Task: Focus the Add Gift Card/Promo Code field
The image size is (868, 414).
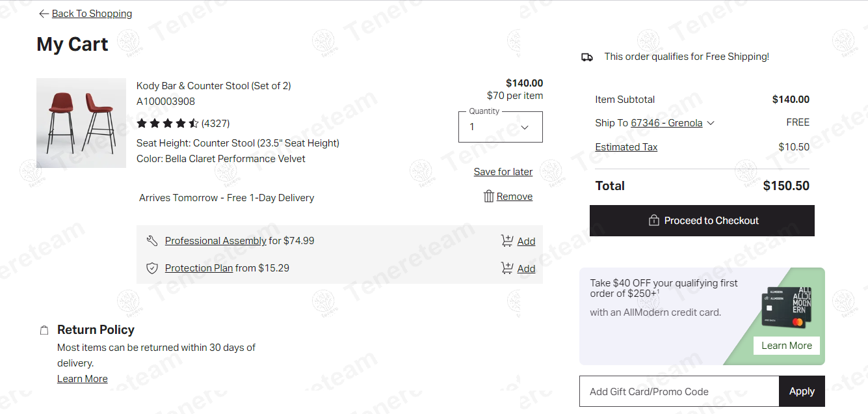Action: [x=679, y=391]
